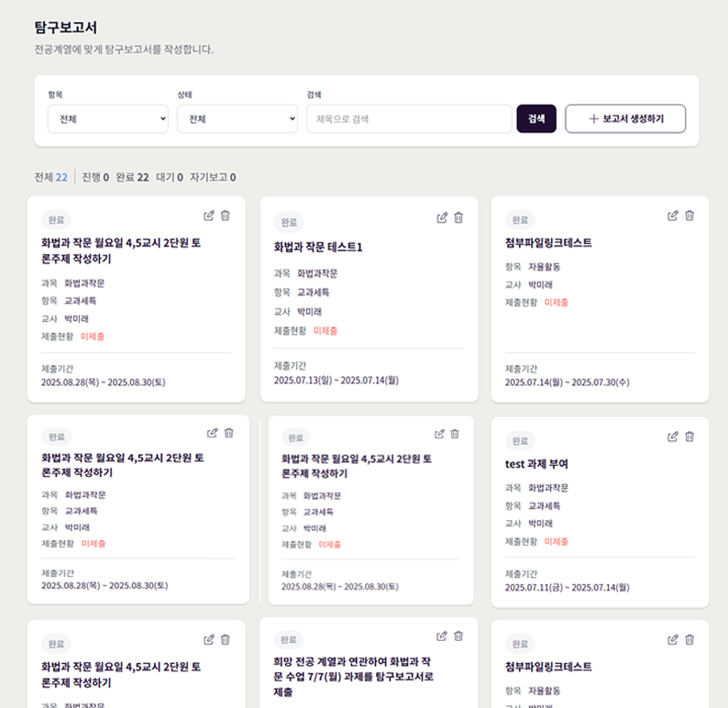Expand the 상태 filter dropdown
This screenshot has width=728, height=708.
tap(237, 118)
